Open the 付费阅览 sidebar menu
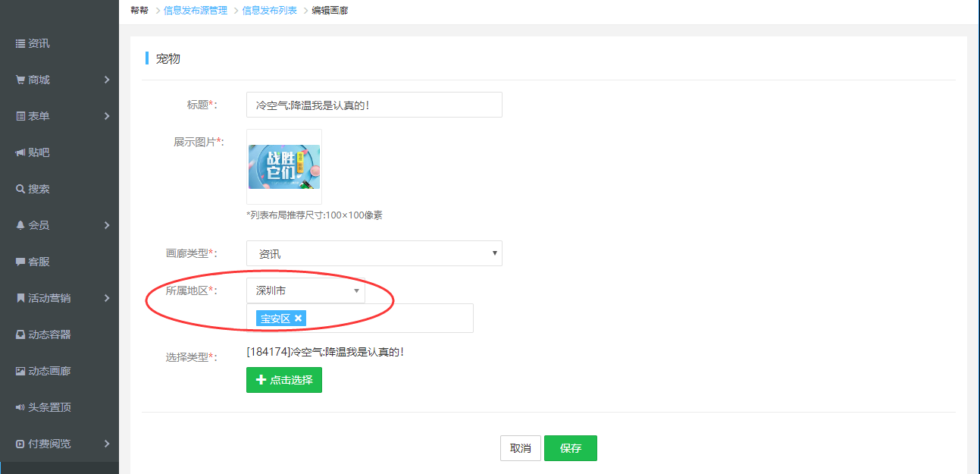Image resolution: width=980 pixels, height=474 pixels. pos(49,444)
